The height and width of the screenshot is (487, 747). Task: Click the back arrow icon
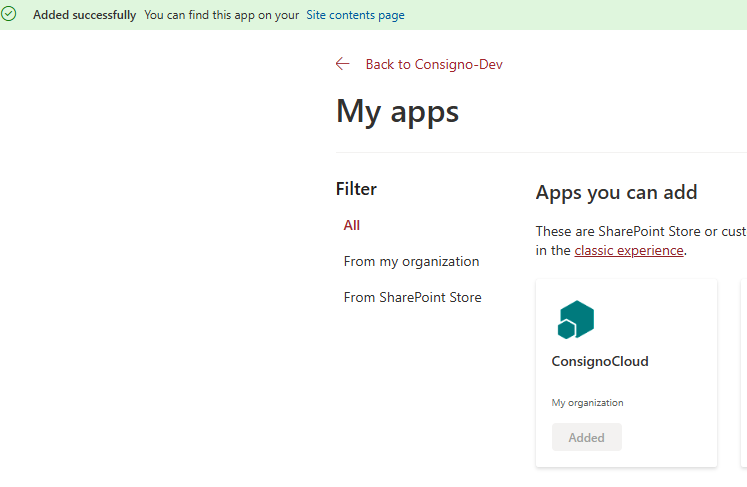tap(343, 64)
